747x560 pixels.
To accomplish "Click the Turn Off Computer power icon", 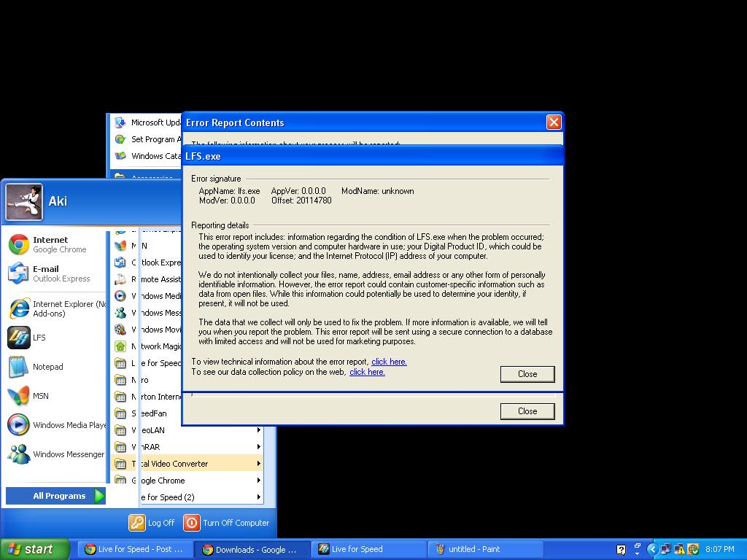I will (192, 522).
